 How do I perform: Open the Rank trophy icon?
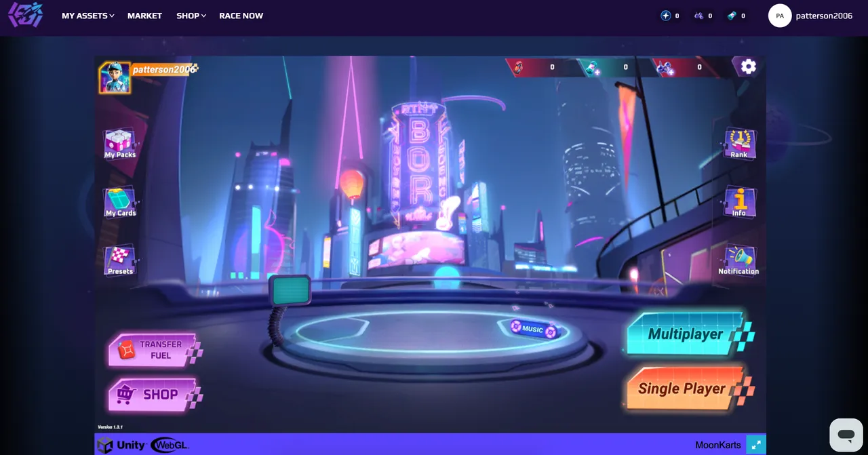[739, 144]
